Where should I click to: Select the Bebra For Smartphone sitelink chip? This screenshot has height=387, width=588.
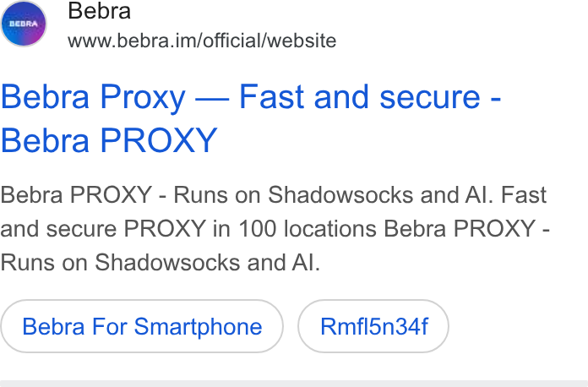142,326
